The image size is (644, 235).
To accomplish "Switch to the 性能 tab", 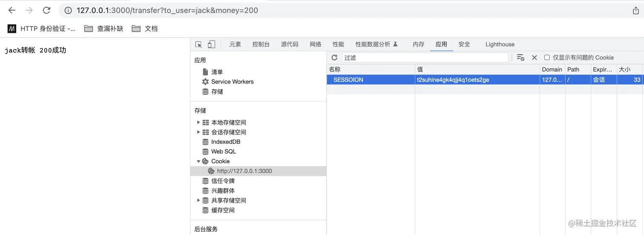I will pos(339,44).
